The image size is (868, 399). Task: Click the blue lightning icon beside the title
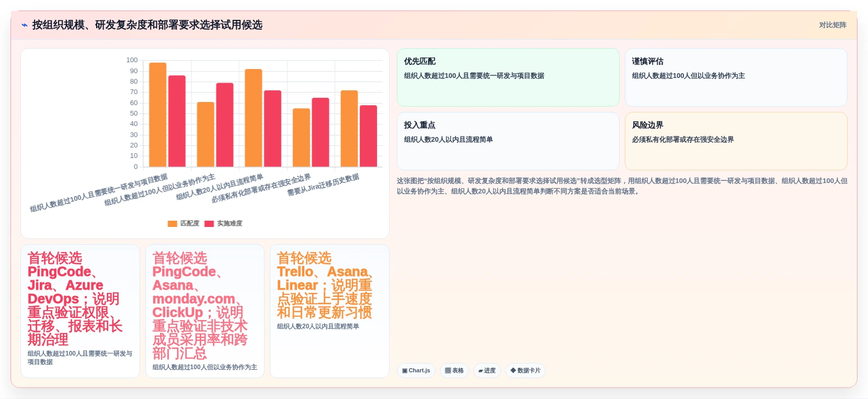[25, 25]
